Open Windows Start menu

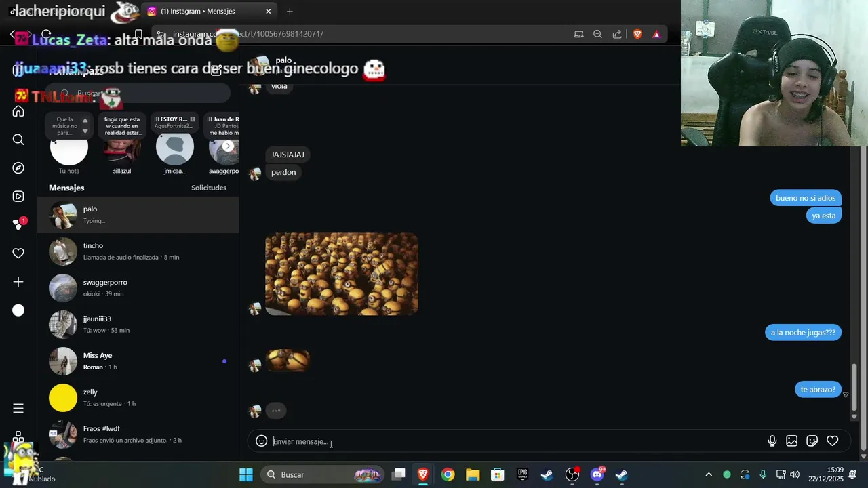(x=246, y=474)
